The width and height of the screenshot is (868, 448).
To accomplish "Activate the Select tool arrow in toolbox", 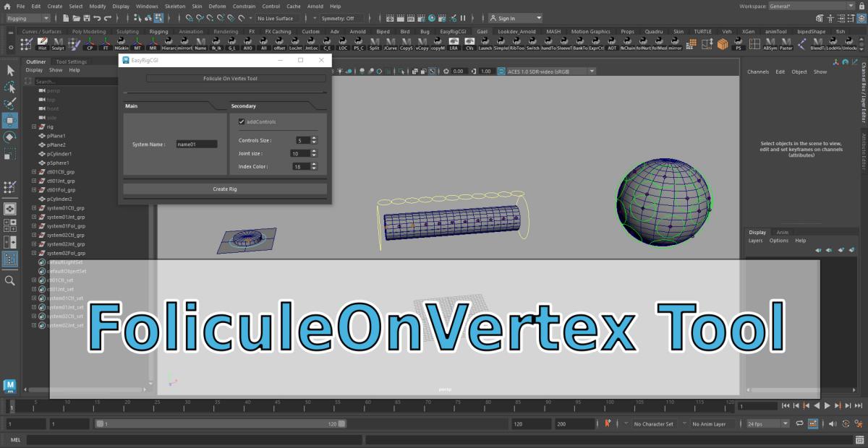I will (x=10, y=71).
